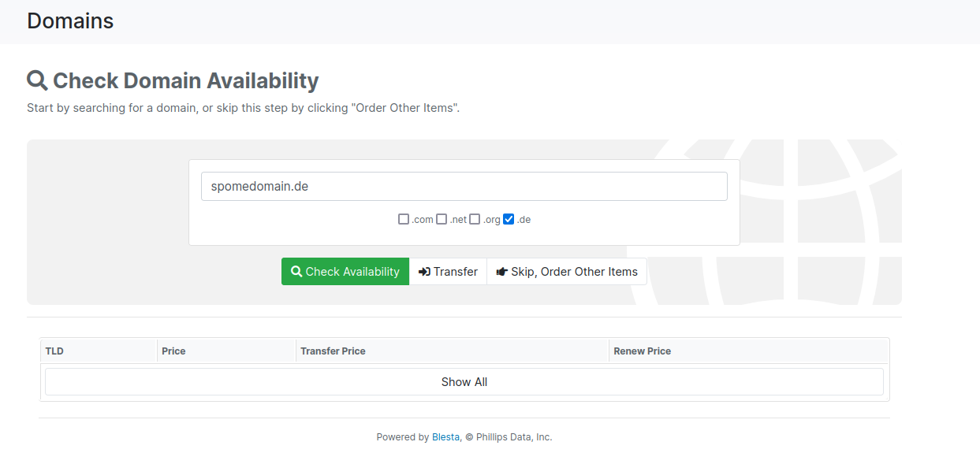Click the Domains page title
This screenshot has height=453, width=980.
tap(70, 21)
